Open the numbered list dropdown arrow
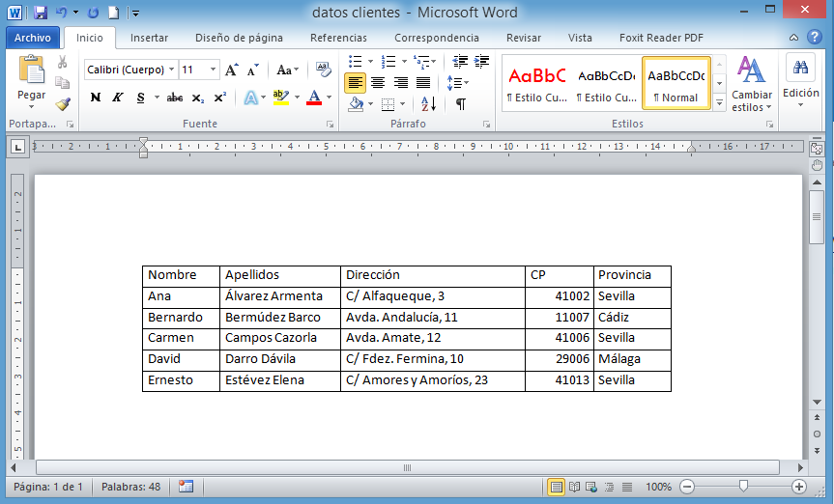Image resolution: width=834 pixels, height=504 pixels. (x=404, y=62)
